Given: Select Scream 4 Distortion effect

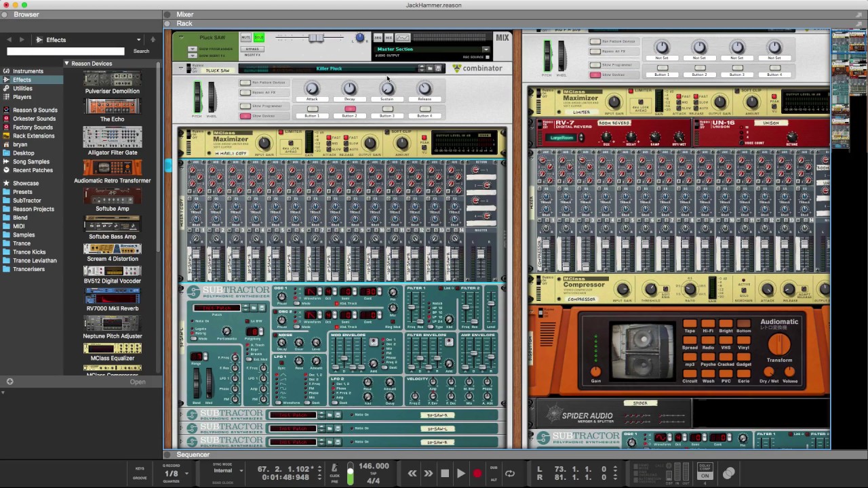Looking at the screenshot, I should pos(113,249).
